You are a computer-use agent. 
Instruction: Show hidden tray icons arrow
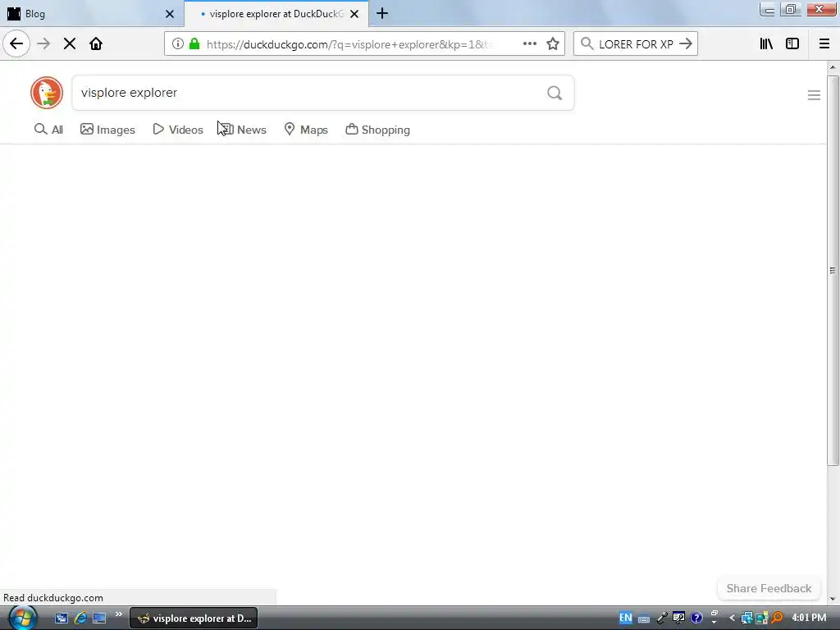(732, 618)
